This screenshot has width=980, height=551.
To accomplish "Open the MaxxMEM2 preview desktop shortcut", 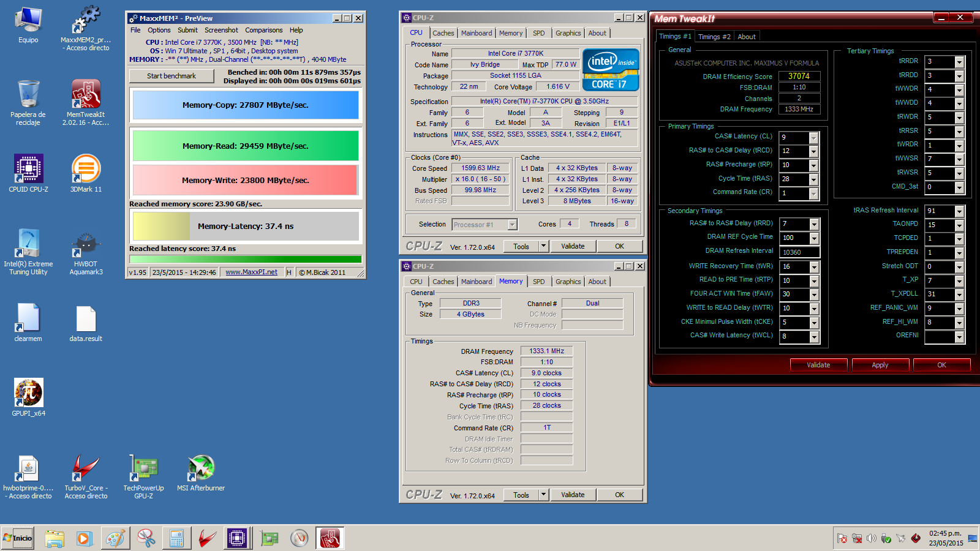I will click(x=86, y=27).
